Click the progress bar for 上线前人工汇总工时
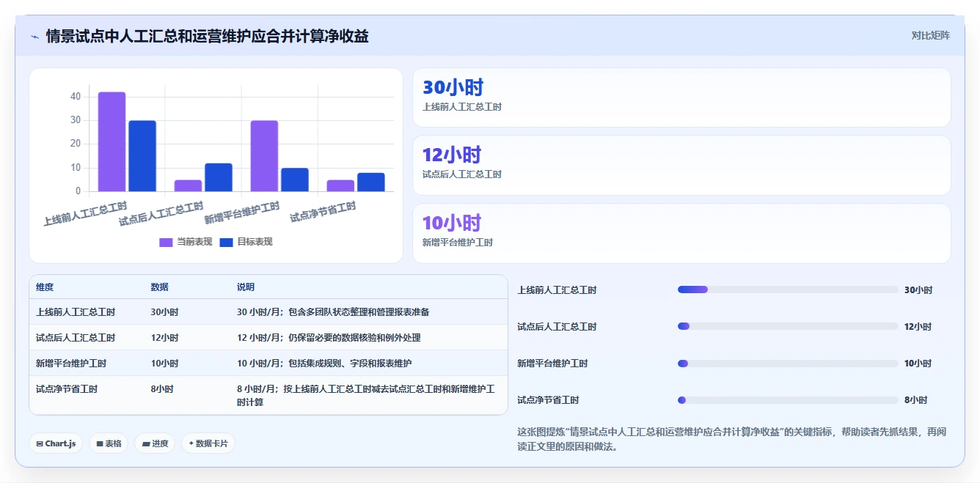The image size is (980, 483). (788, 290)
